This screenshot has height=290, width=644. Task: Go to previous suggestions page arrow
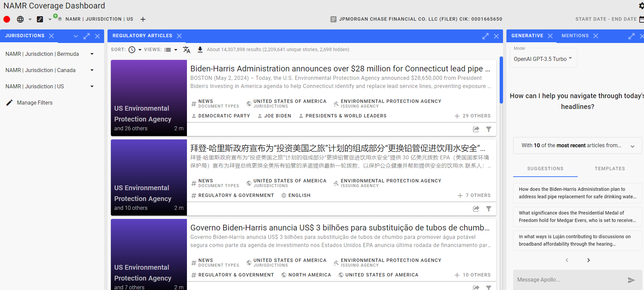(567, 260)
